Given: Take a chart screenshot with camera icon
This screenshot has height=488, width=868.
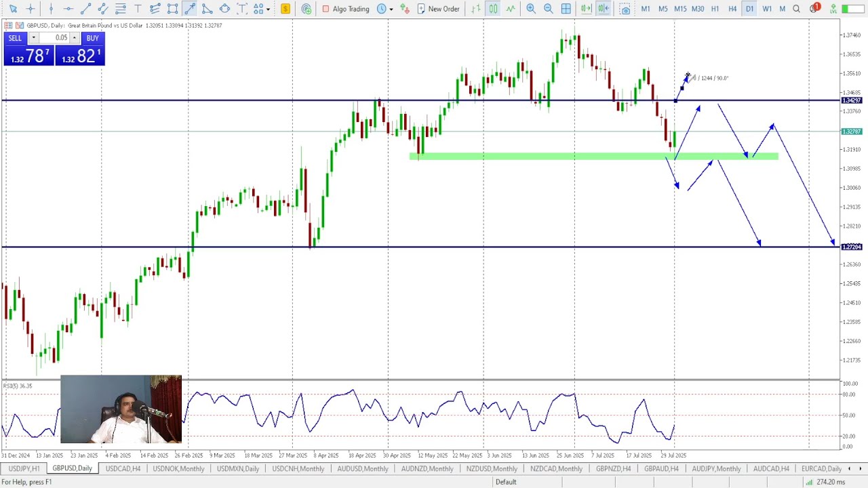Looking at the screenshot, I should (625, 9).
